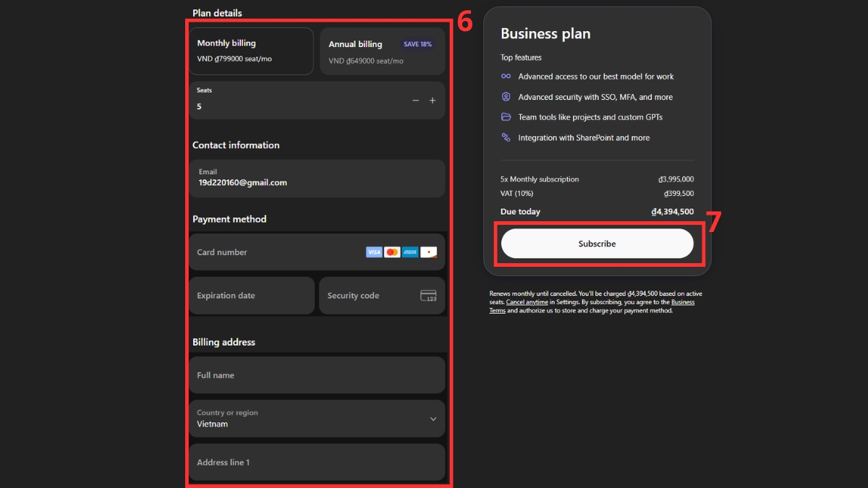The height and width of the screenshot is (488, 868).
Task: Click the Full name input field
Action: click(317, 375)
